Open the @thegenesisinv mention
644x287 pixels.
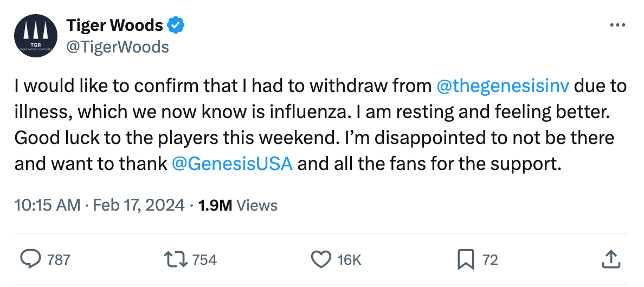[x=502, y=86]
